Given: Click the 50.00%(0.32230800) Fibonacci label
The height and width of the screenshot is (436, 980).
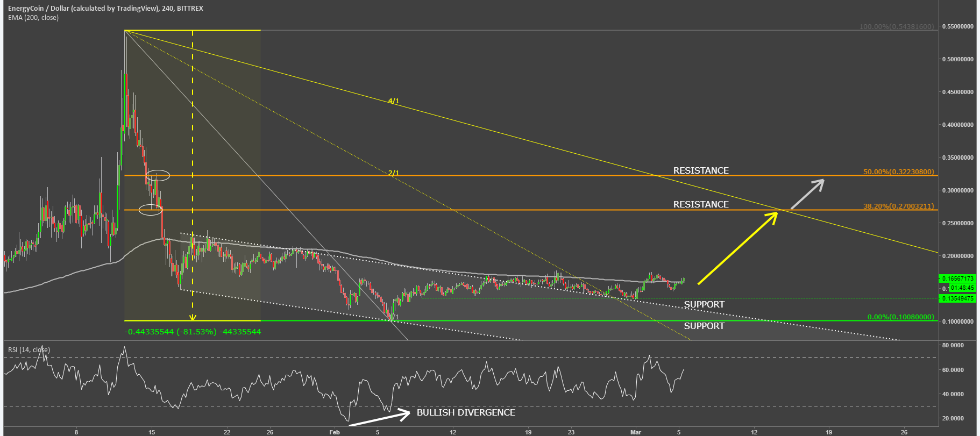Looking at the screenshot, I should (899, 172).
